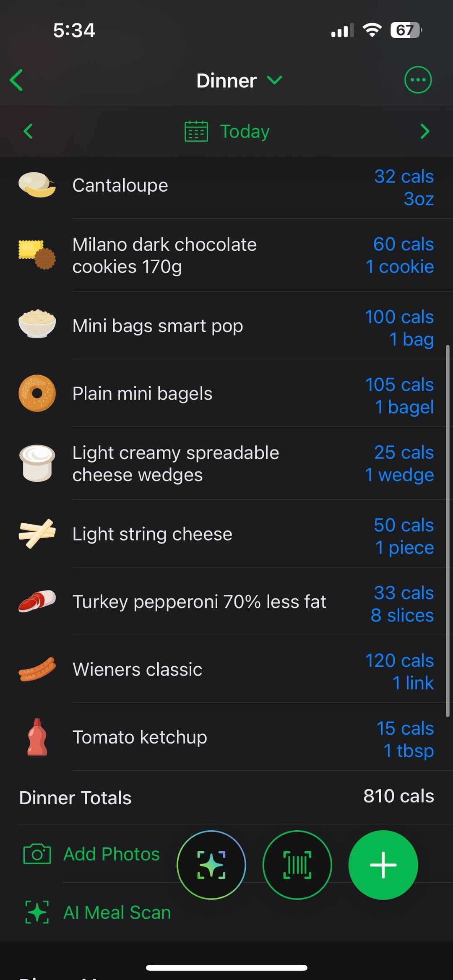This screenshot has width=453, height=980.
Task: Tap the back arrow beside Dinner
Action: [17, 80]
